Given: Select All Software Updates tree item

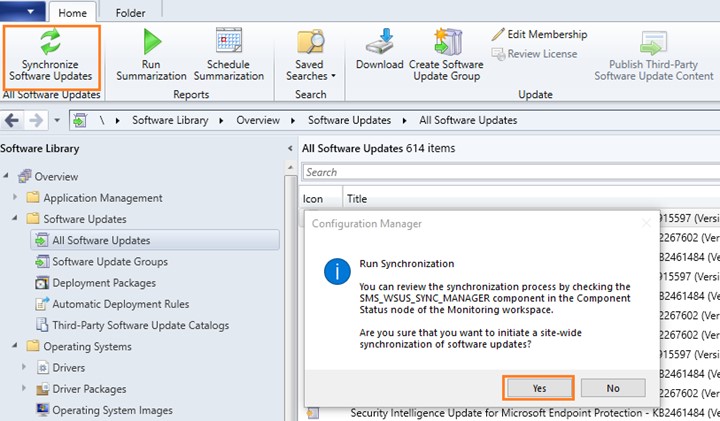Looking at the screenshot, I should [x=155, y=240].
